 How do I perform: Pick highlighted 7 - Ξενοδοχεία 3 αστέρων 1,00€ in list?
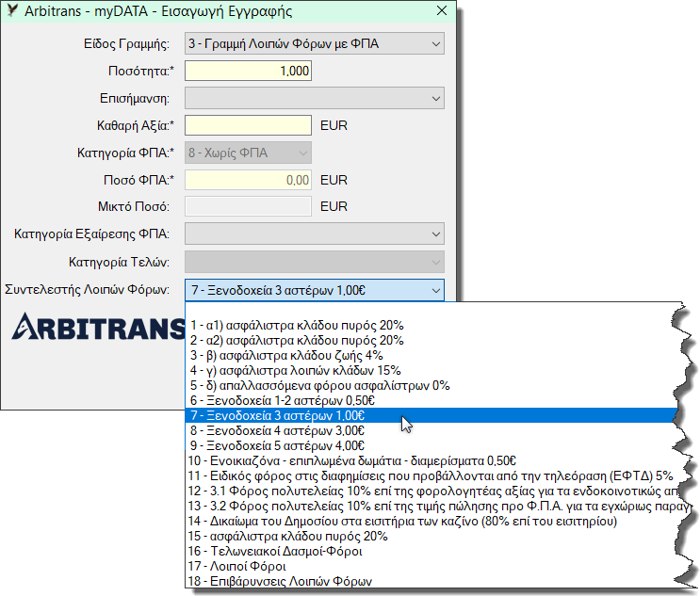[x=431, y=415]
